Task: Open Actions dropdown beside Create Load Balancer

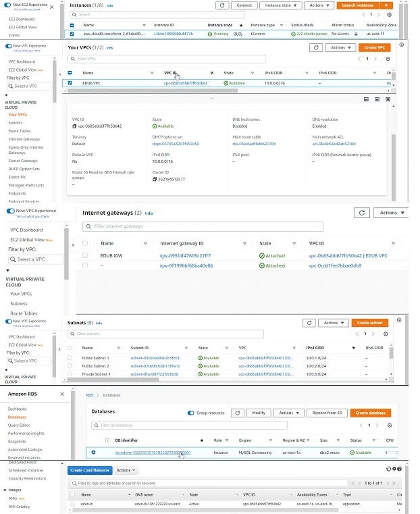Action: [126, 470]
